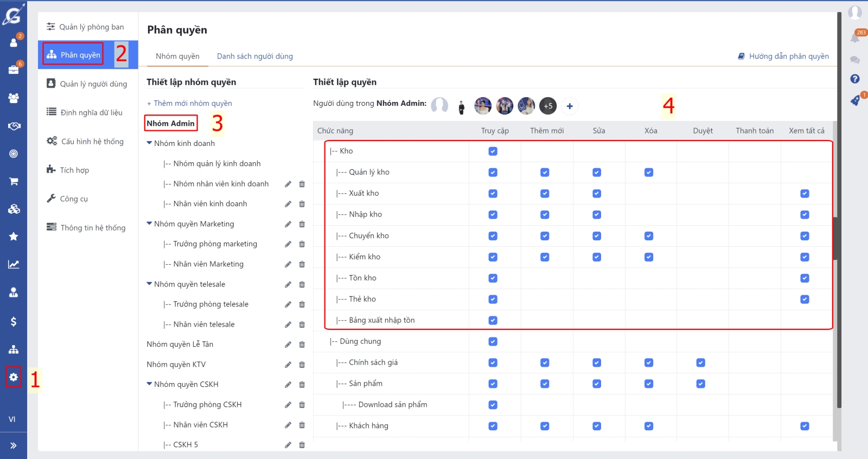Add user to Nhóm Admin with plus icon
The width and height of the screenshot is (868, 459).
click(570, 106)
